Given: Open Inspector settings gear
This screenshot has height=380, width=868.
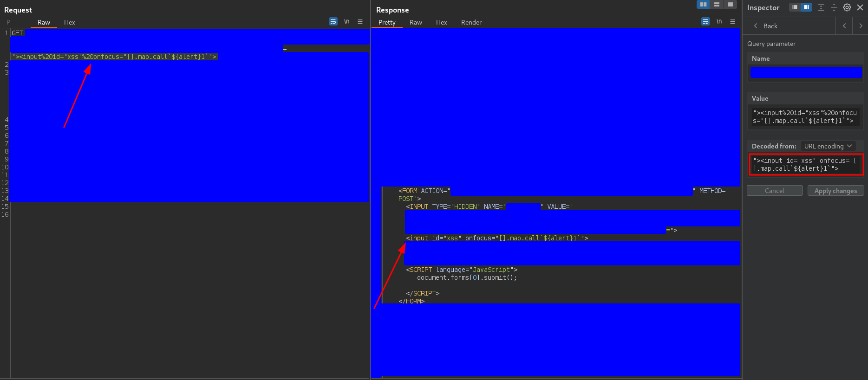Looking at the screenshot, I should point(847,7).
